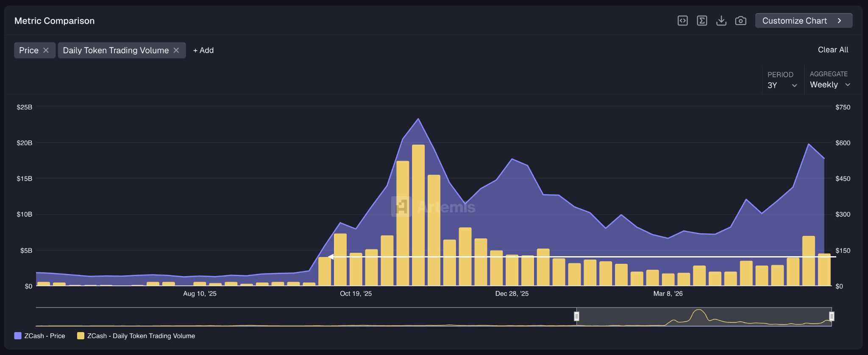Open the Customize Chart panel

coord(804,21)
